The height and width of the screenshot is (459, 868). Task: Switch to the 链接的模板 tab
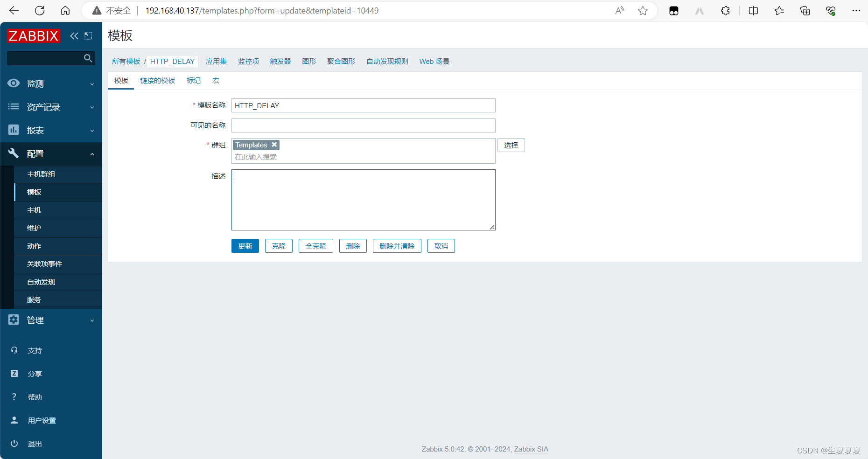pyautogui.click(x=158, y=80)
